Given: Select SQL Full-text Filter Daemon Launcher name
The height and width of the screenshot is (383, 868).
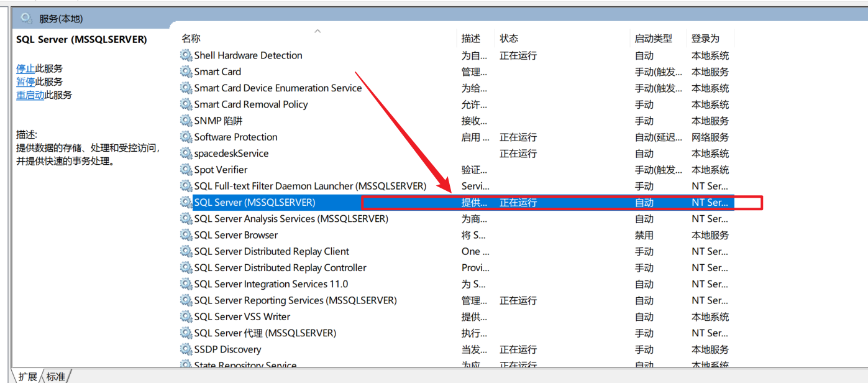Looking at the screenshot, I should click(310, 186).
